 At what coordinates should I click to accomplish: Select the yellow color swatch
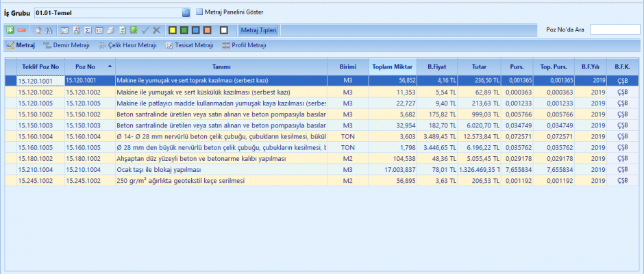173,30
